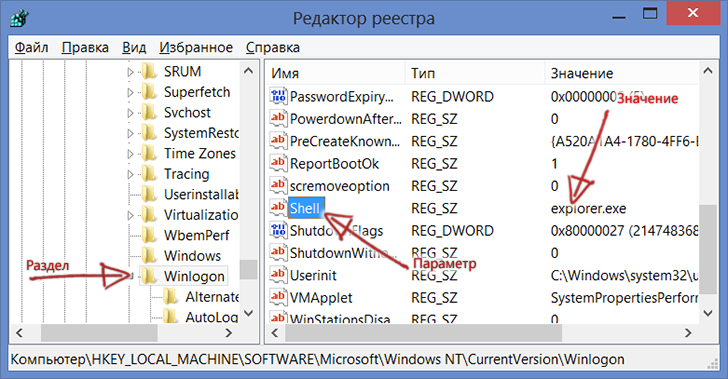Viewport: 728px width, 379px height.
Task: Click the Значение column header
Action: 621,73
